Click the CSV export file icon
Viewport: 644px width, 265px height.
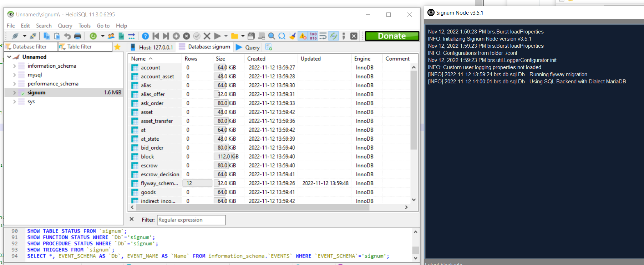point(121,36)
